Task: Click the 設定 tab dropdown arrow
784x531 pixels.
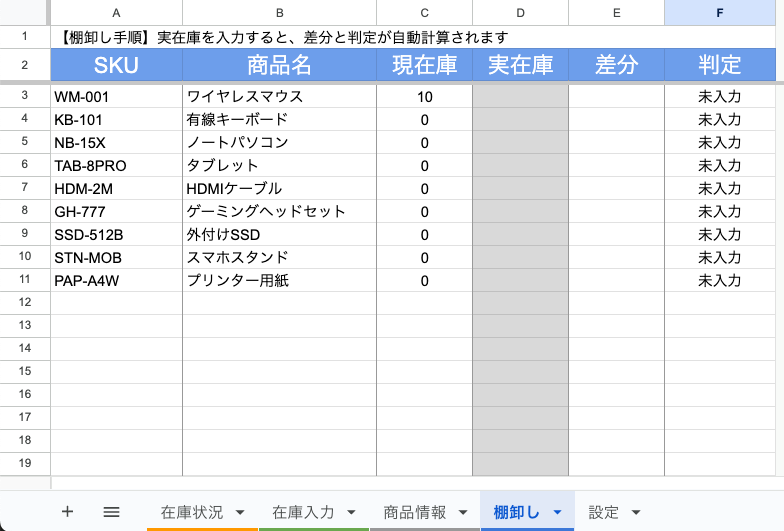Action: (x=636, y=513)
